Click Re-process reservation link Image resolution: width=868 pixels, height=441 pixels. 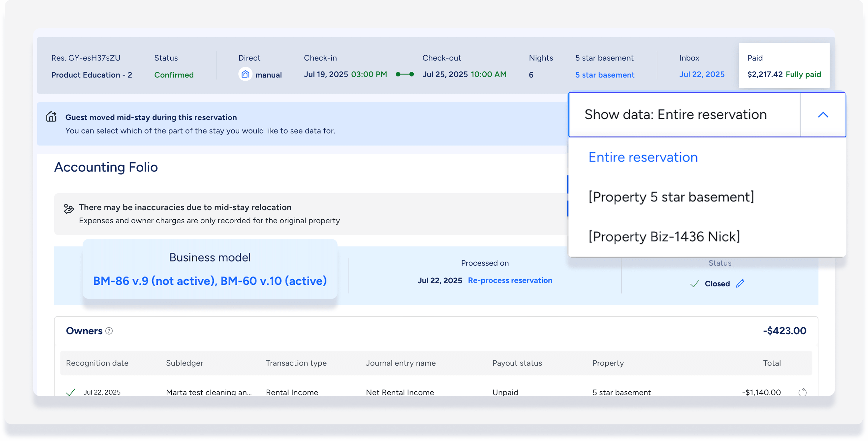click(x=510, y=280)
